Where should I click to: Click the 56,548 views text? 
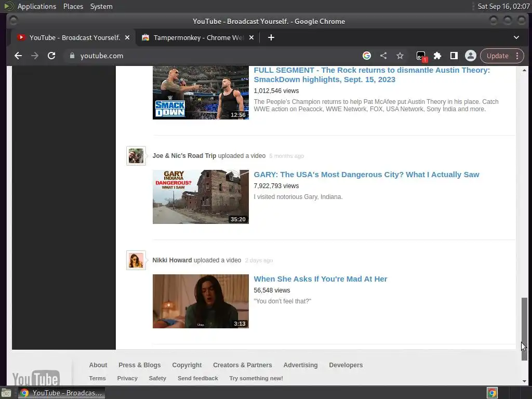click(x=272, y=290)
